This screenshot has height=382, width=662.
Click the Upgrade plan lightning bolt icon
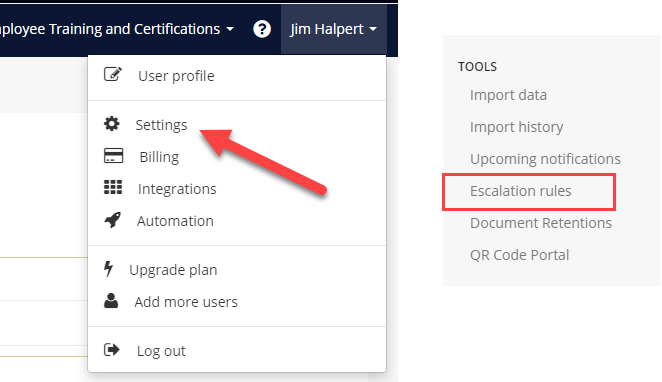tap(109, 269)
